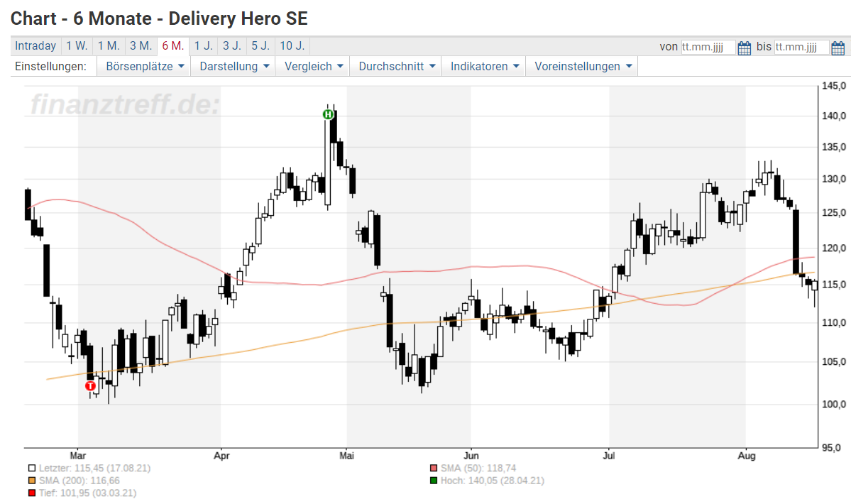Click the green H high marker
This screenshot has height=504, width=851.
(328, 114)
